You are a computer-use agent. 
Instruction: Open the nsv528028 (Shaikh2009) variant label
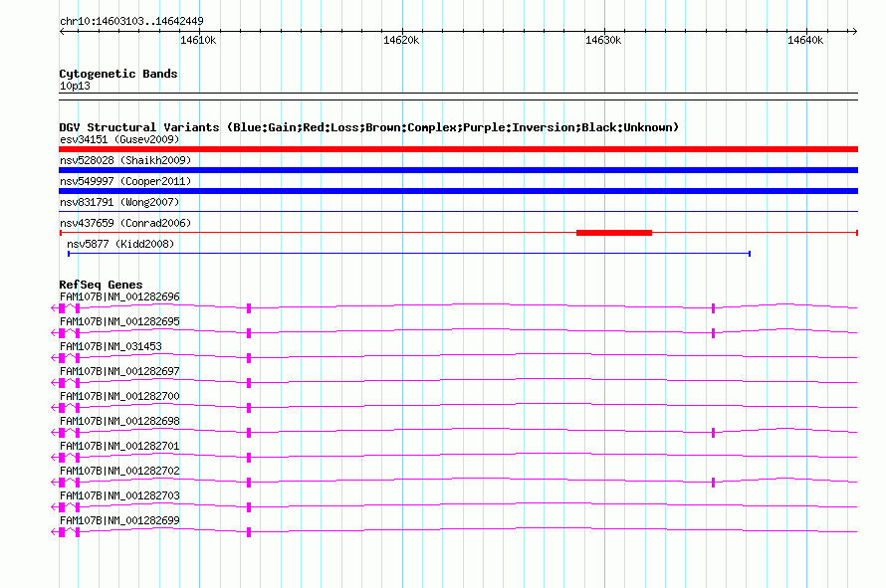coord(125,160)
